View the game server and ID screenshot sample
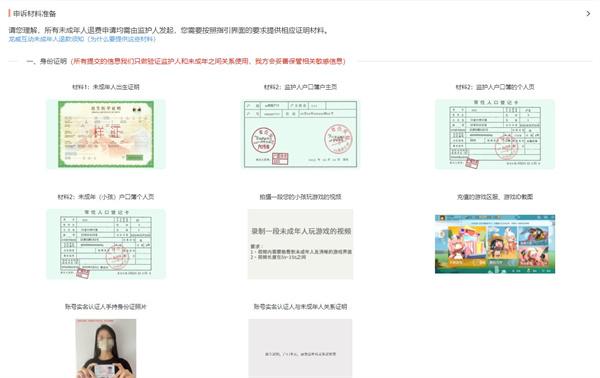This screenshot has width=600, height=378. pyautogui.click(x=495, y=244)
